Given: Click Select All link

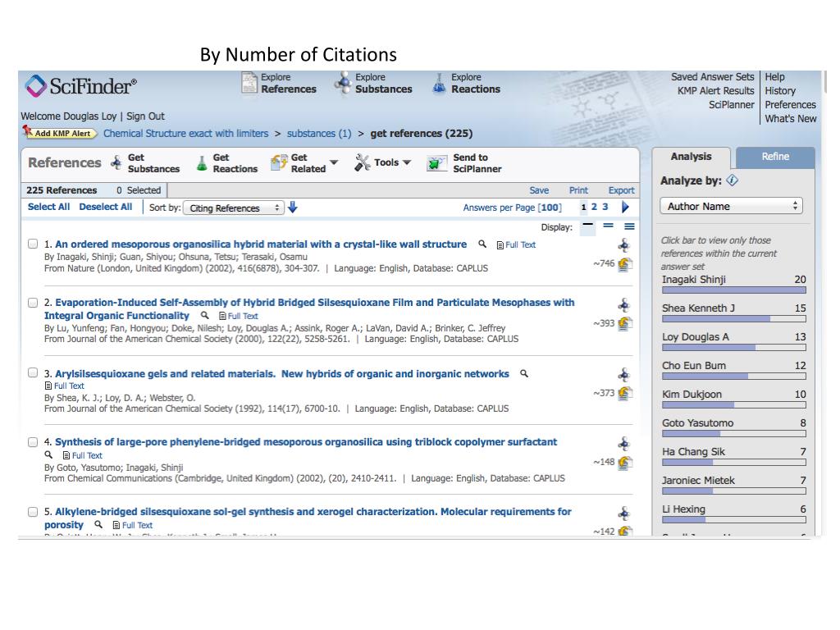Looking at the screenshot, I should tap(48, 207).
